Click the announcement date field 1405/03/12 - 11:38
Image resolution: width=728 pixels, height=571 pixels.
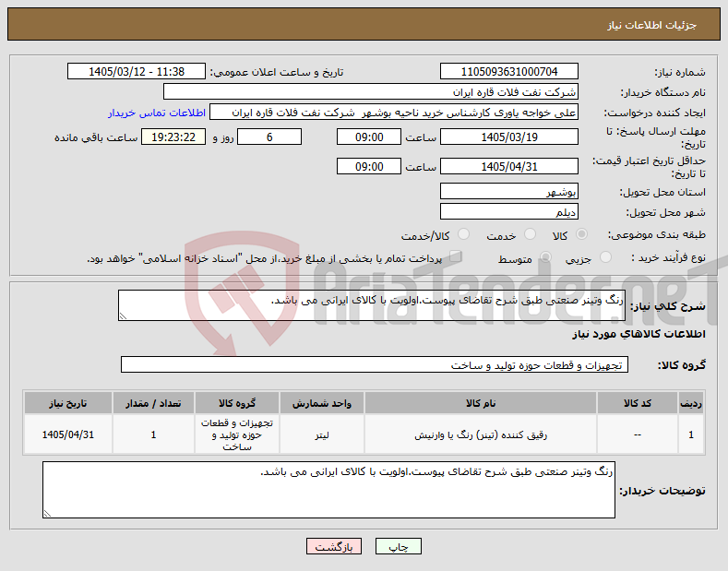(137, 72)
